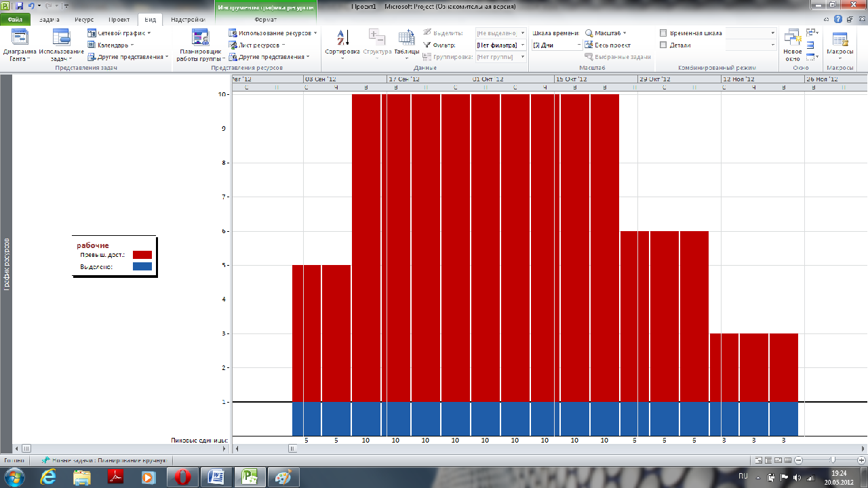Viewport: 868px width, 488px height.
Task: Click the Zoom (Масштаб) magnifier icon
Action: click(x=589, y=33)
